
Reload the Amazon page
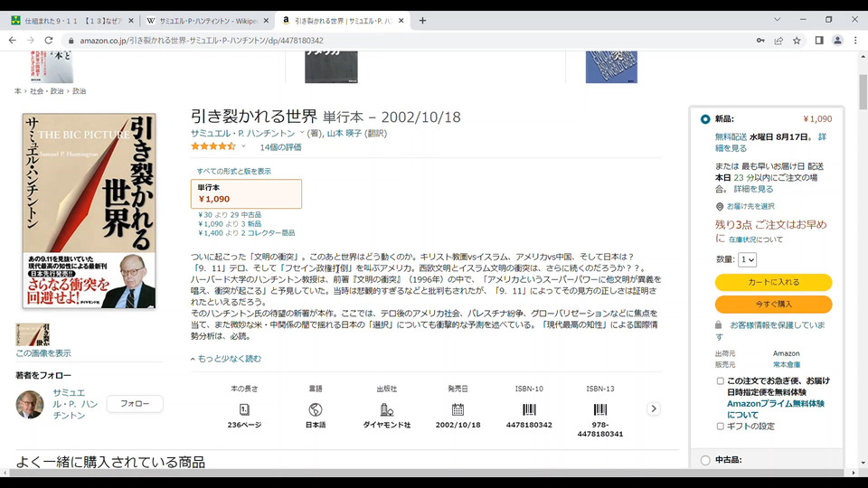[x=49, y=41]
